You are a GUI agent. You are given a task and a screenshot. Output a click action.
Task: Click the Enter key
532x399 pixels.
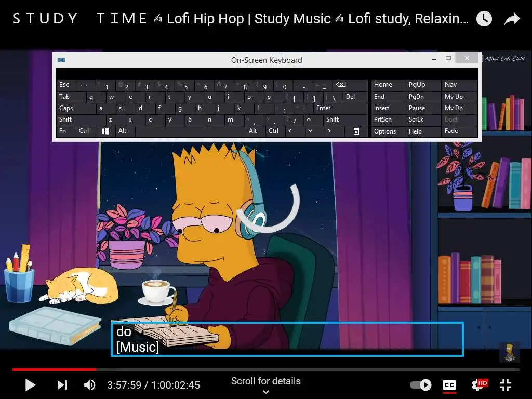click(x=341, y=108)
